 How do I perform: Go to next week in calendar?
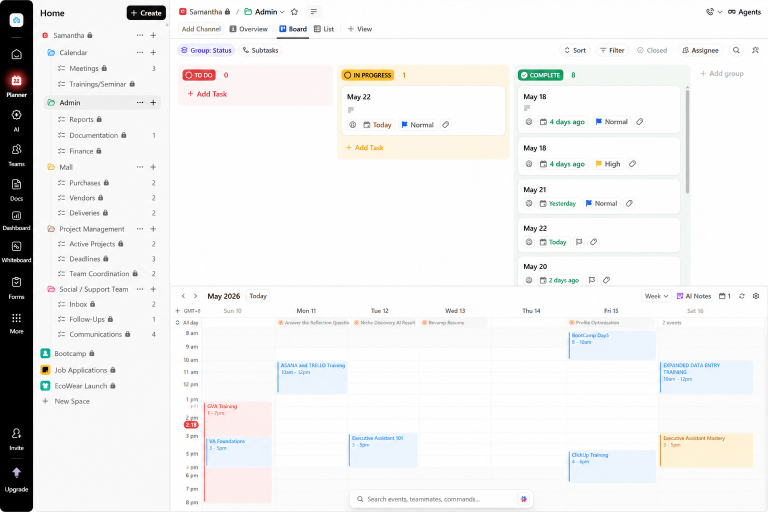[195, 296]
